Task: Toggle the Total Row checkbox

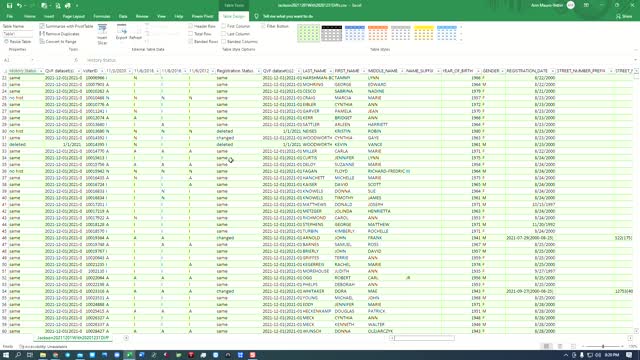Action: pos(191,34)
